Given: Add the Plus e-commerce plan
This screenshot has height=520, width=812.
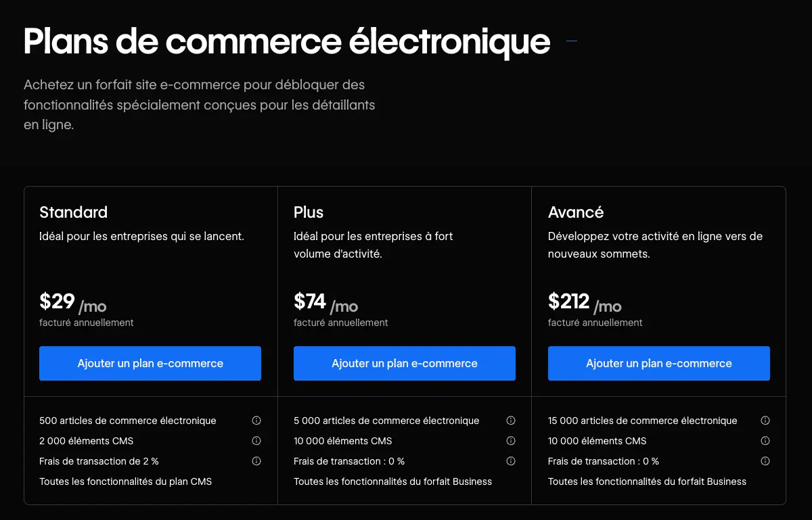Looking at the screenshot, I should pos(404,363).
